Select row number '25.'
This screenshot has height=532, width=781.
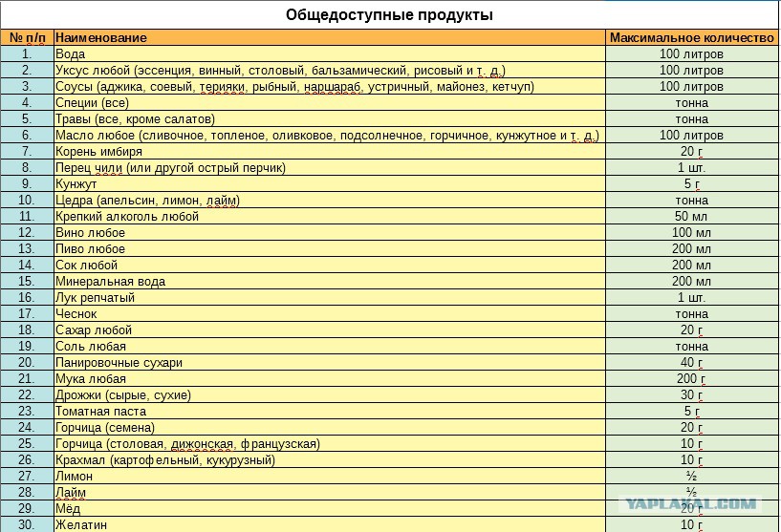(27, 443)
